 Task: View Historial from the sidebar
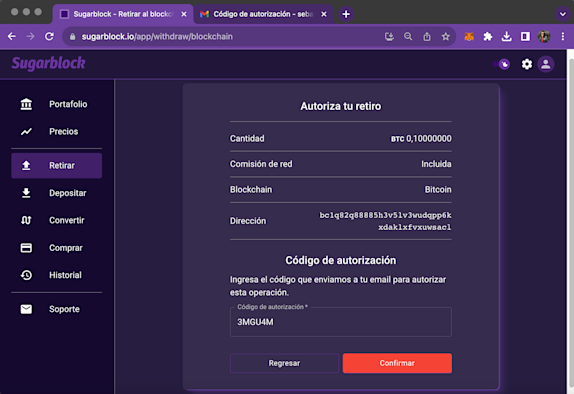[x=56, y=275]
